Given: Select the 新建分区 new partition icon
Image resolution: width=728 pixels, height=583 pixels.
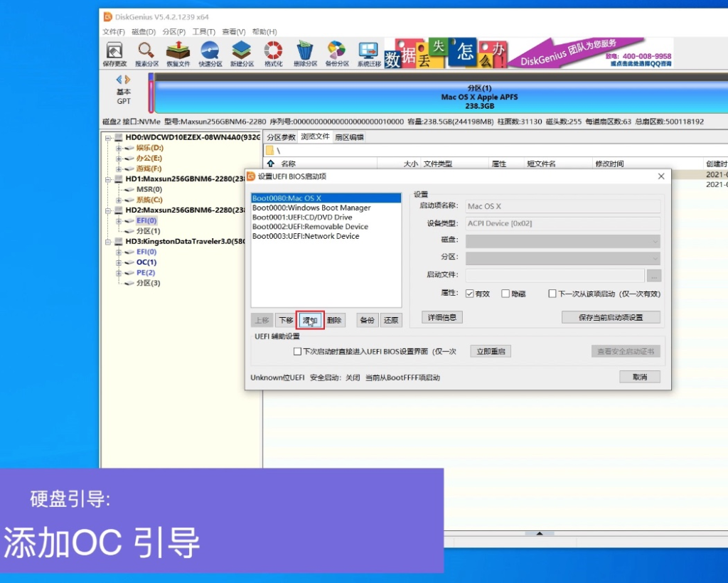Looking at the screenshot, I should pos(241,53).
